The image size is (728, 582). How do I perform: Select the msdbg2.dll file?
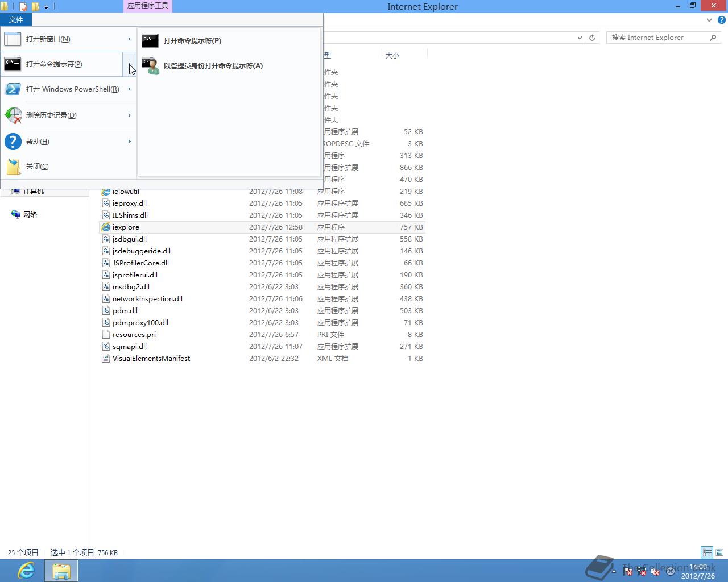131,286
